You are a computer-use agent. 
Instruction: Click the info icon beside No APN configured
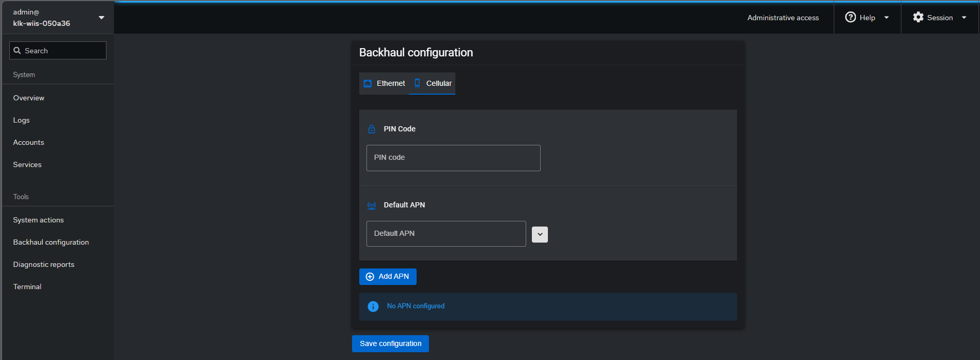373,306
